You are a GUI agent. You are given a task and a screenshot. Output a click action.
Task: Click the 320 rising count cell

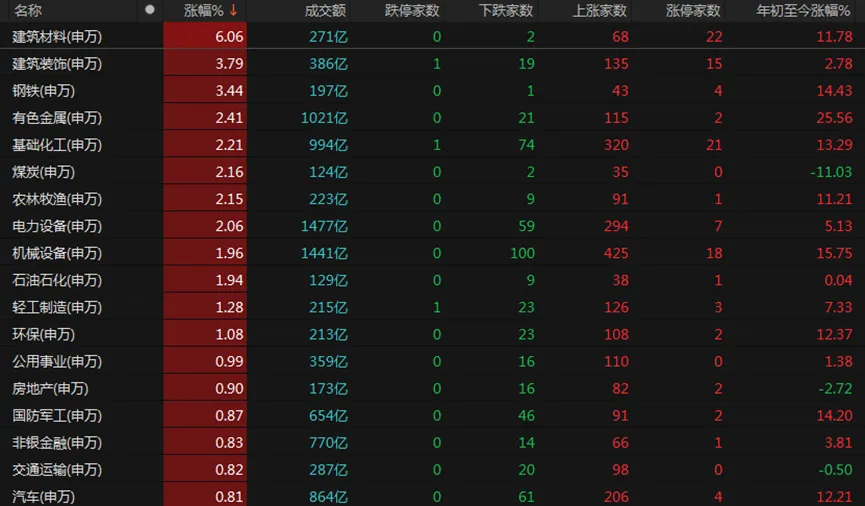pos(616,145)
